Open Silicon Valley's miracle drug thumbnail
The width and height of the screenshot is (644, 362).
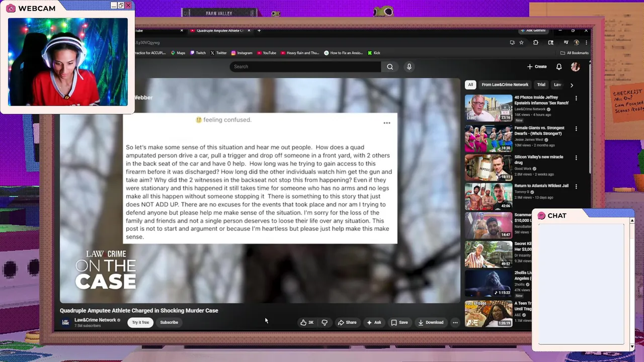tap(488, 167)
